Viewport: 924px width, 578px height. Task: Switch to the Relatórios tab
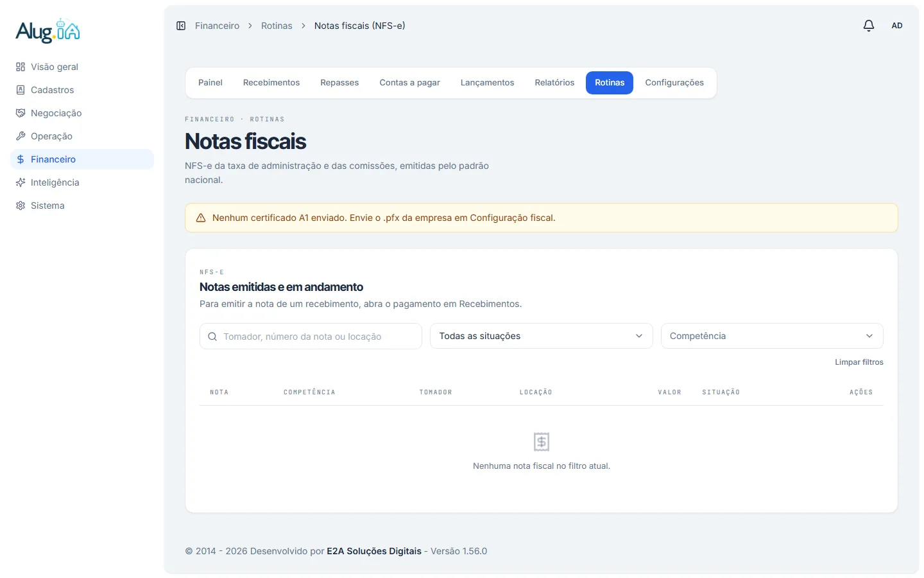555,83
